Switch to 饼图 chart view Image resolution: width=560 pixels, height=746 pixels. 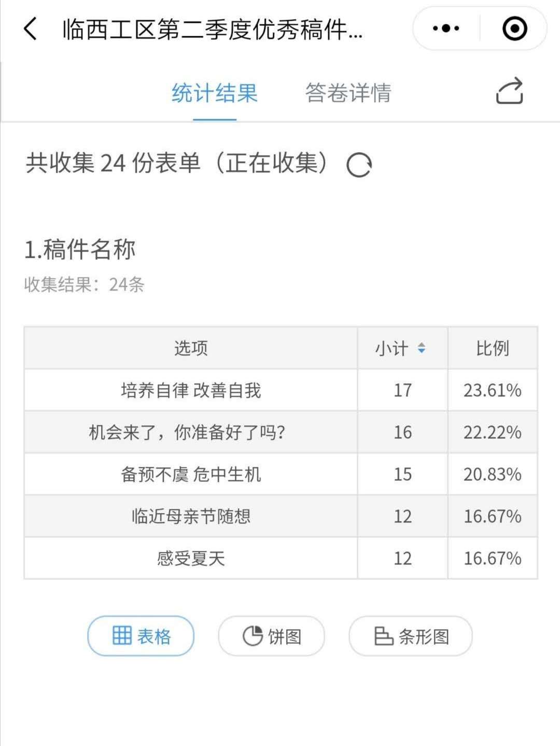point(272,636)
